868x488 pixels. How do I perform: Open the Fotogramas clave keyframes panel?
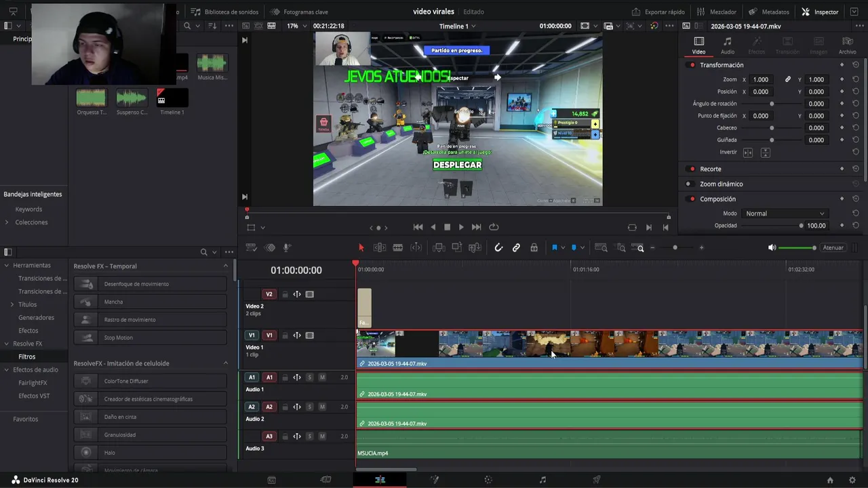[299, 12]
